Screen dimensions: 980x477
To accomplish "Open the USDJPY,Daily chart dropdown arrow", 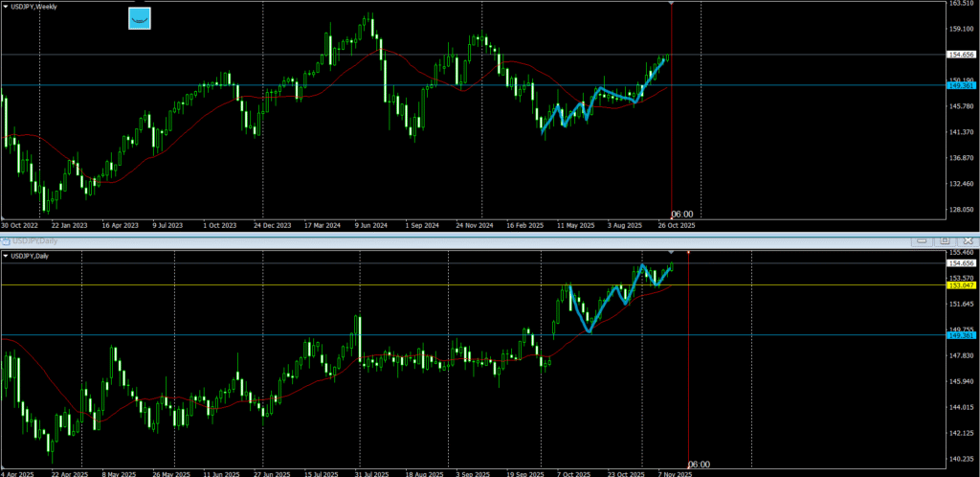I will [x=6, y=256].
